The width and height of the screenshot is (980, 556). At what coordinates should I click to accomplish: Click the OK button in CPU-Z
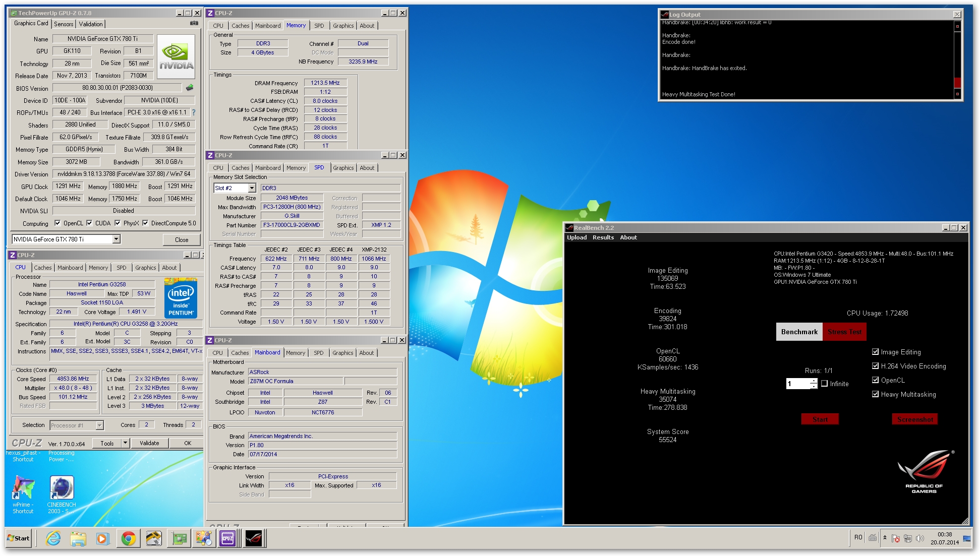point(188,443)
